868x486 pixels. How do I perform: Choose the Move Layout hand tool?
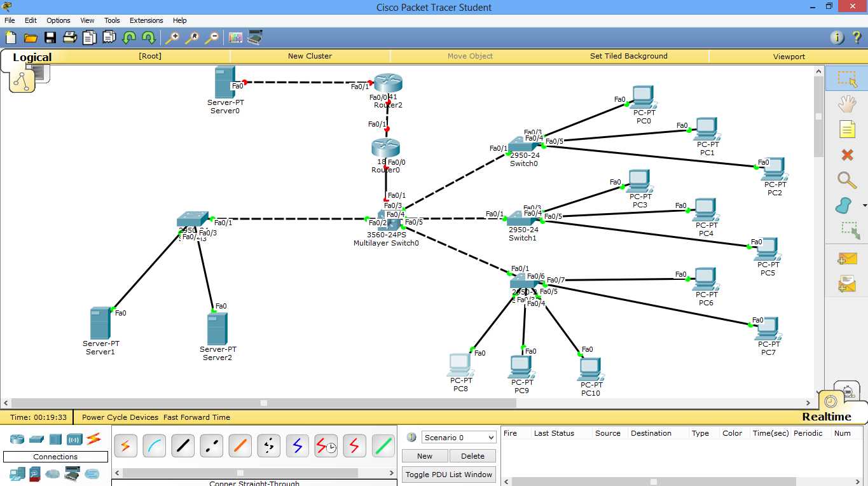coord(846,104)
